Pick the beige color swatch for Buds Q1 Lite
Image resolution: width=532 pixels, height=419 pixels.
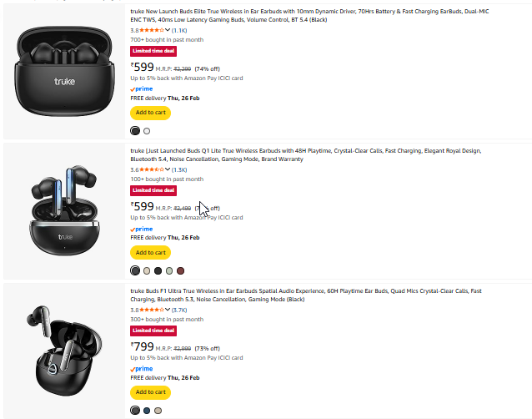147,270
